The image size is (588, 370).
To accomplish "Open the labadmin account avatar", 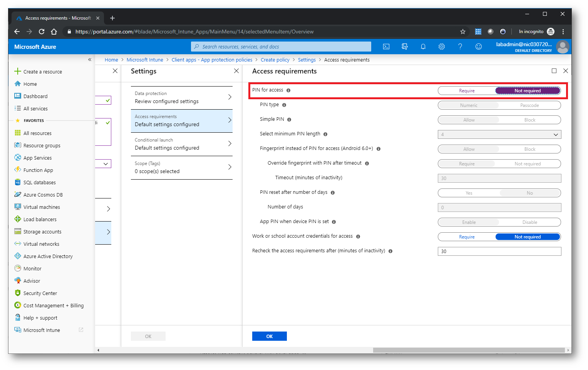I will (563, 47).
